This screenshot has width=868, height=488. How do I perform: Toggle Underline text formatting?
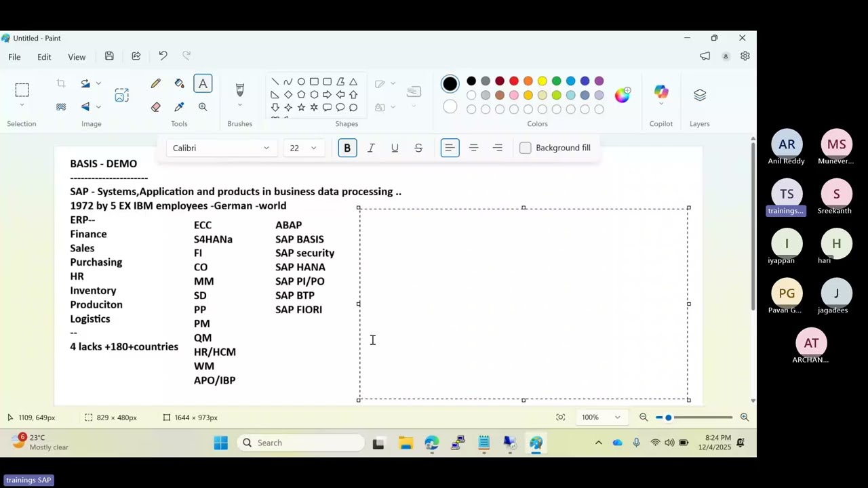(395, 148)
